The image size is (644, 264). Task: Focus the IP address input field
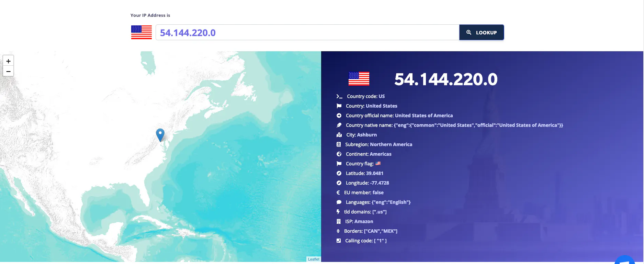(307, 32)
